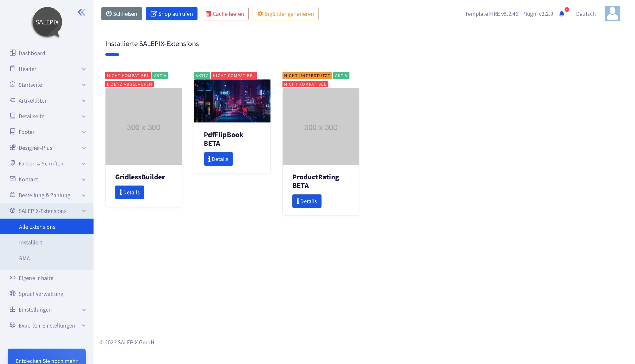
Task: Click the Installierte SALEPIX-Extensions heading
Action: (x=152, y=44)
